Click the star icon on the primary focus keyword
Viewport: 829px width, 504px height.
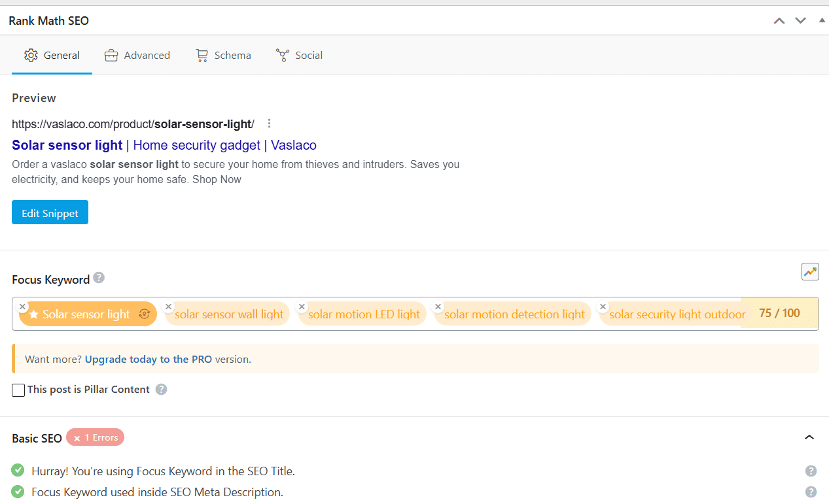coord(33,314)
